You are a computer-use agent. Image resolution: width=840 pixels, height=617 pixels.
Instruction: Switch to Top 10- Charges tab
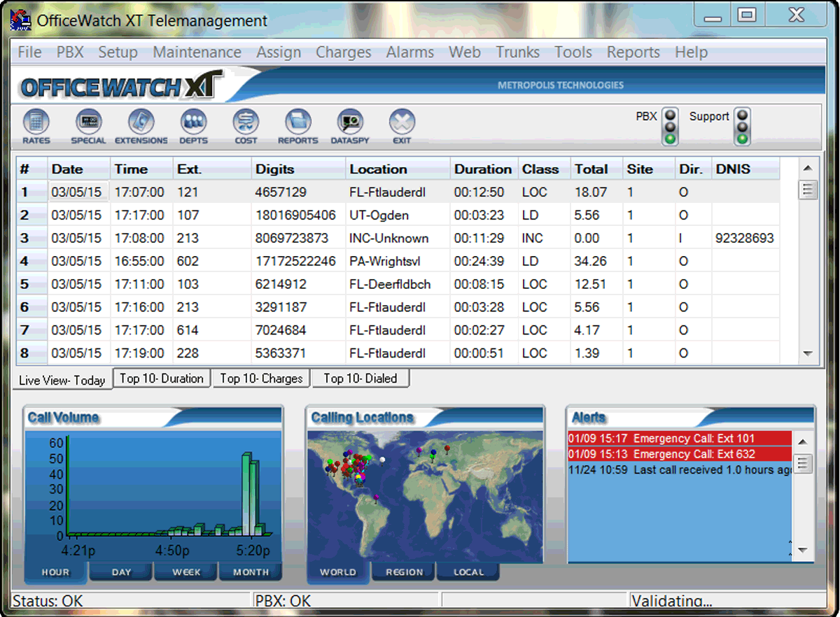point(261,378)
